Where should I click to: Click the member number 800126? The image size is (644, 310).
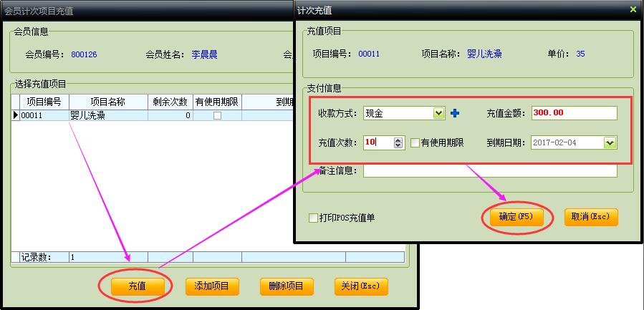pyautogui.click(x=85, y=54)
